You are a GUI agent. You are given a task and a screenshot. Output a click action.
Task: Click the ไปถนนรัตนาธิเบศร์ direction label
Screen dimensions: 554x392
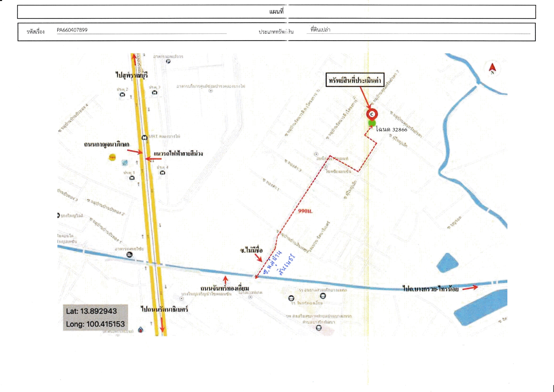point(164,309)
